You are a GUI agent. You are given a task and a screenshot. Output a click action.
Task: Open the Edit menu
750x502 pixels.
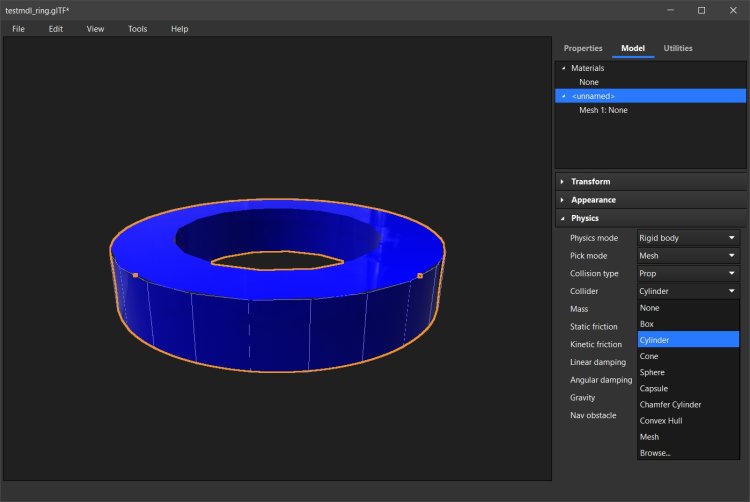click(56, 29)
